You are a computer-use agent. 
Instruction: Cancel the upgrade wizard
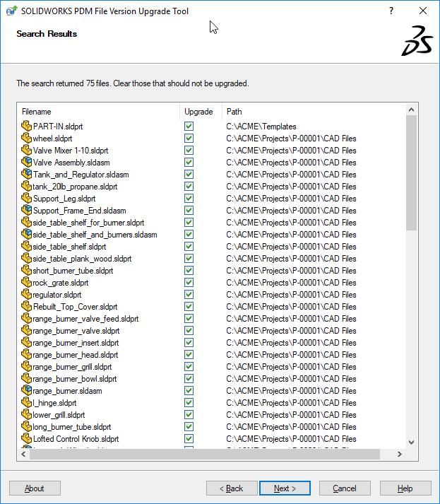coord(345,488)
